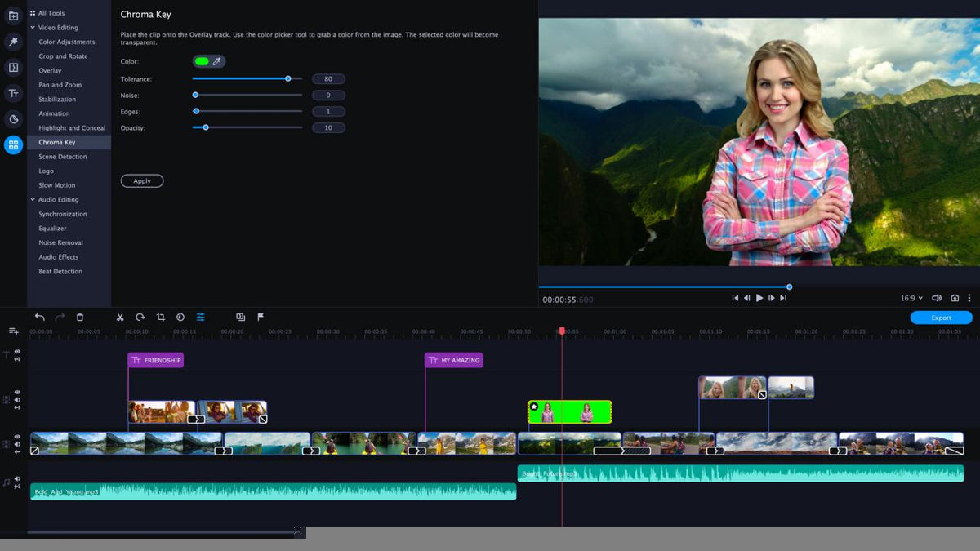Delete selected clip with trash icon

click(x=80, y=317)
